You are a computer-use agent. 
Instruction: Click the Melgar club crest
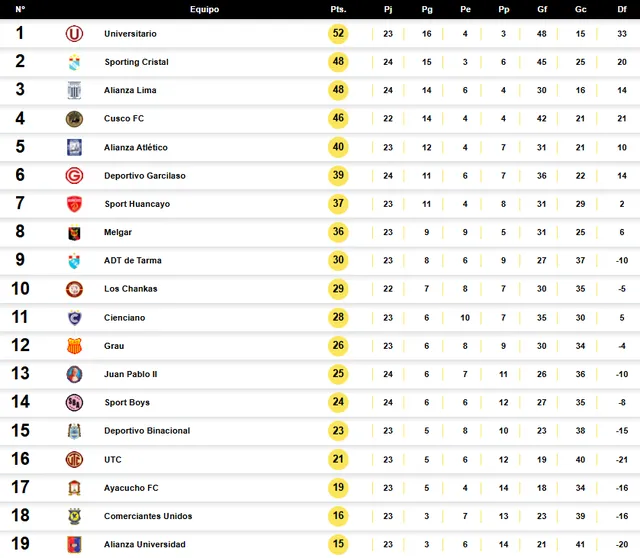coord(74,232)
